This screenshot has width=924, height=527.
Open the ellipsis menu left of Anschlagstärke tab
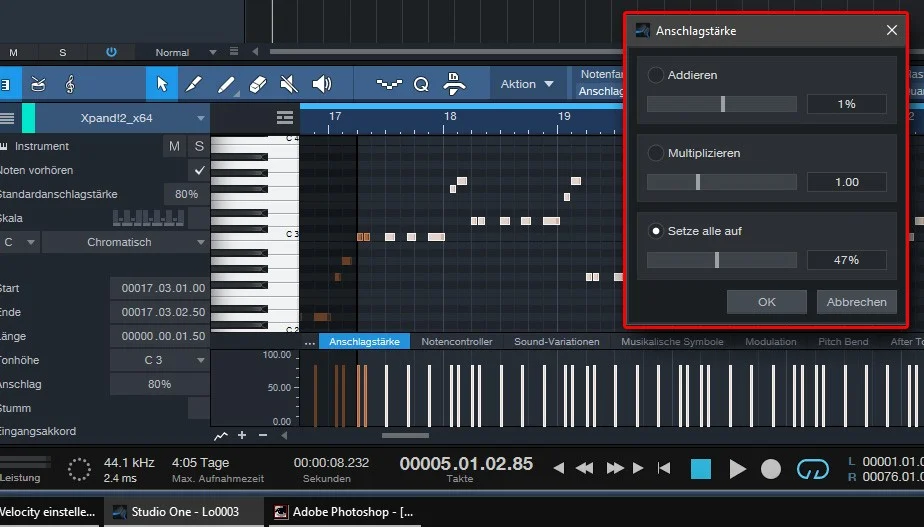pos(309,342)
